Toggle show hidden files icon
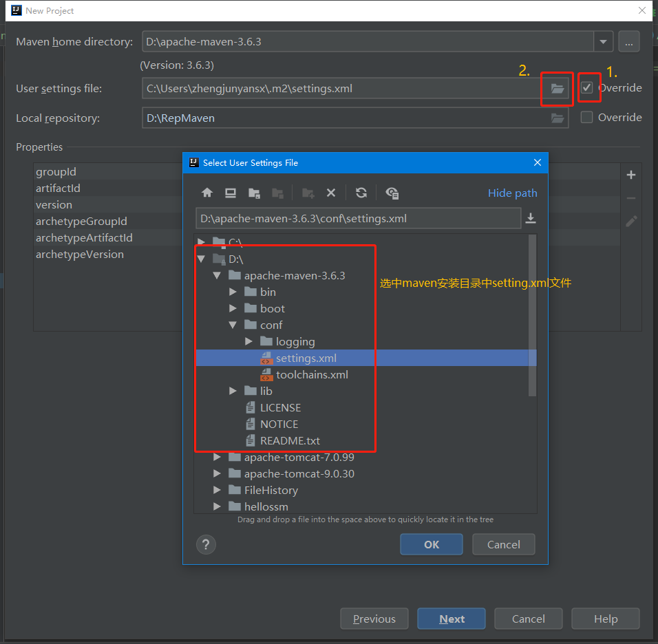 392,193
